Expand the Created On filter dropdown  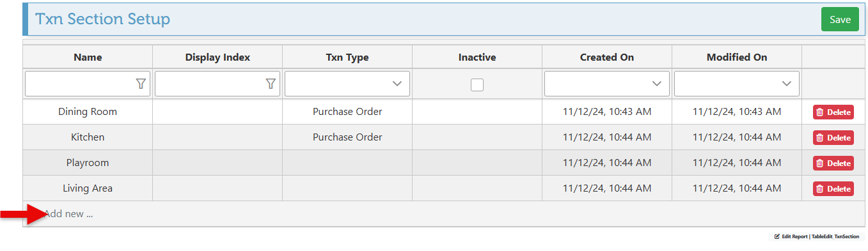pos(607,84)
